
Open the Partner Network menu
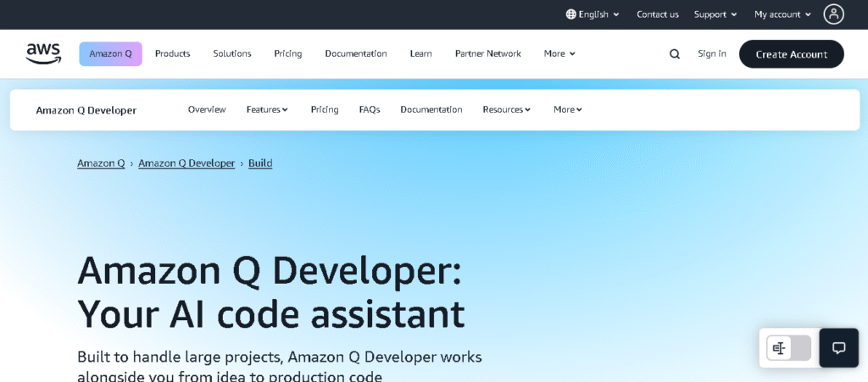pyautogui.click(x=487, y=53)
